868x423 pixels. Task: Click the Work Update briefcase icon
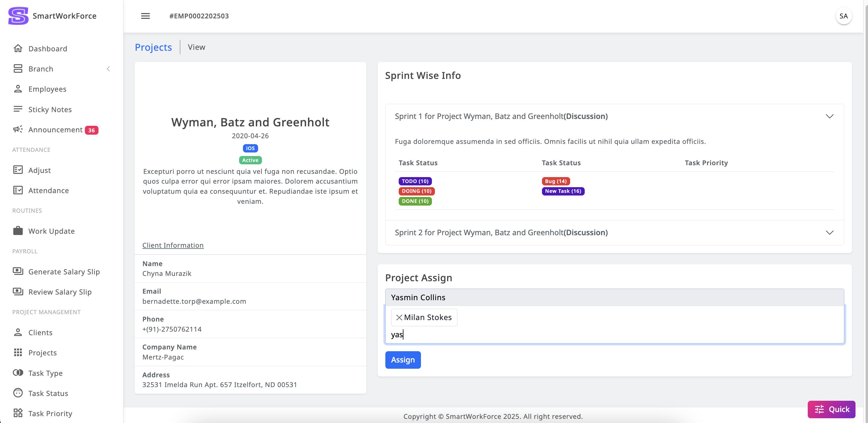pos(18,231)
